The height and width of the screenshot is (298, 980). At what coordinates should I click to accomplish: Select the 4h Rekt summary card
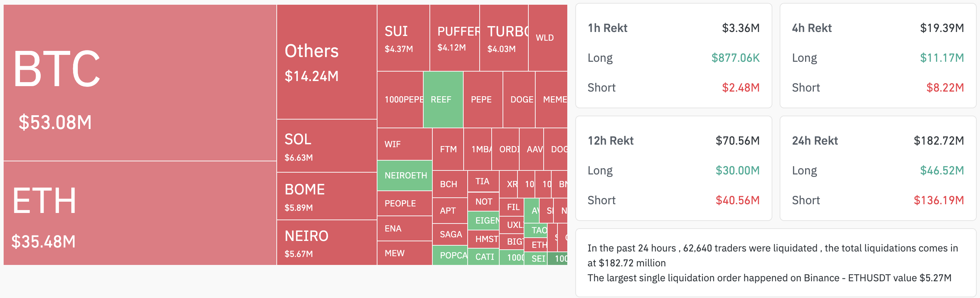pos(878,56)
